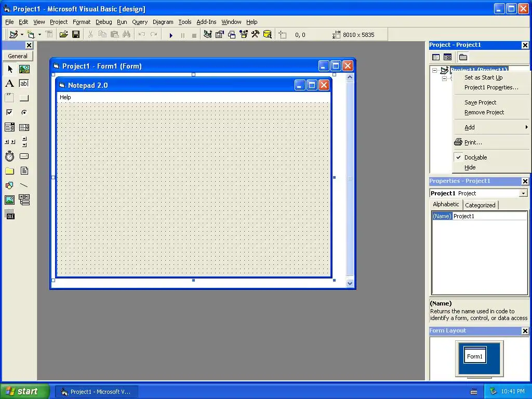The width and height of the screenshot is (532, 399).
Task: Select the DirListBox folder tool
Action: 10,170
